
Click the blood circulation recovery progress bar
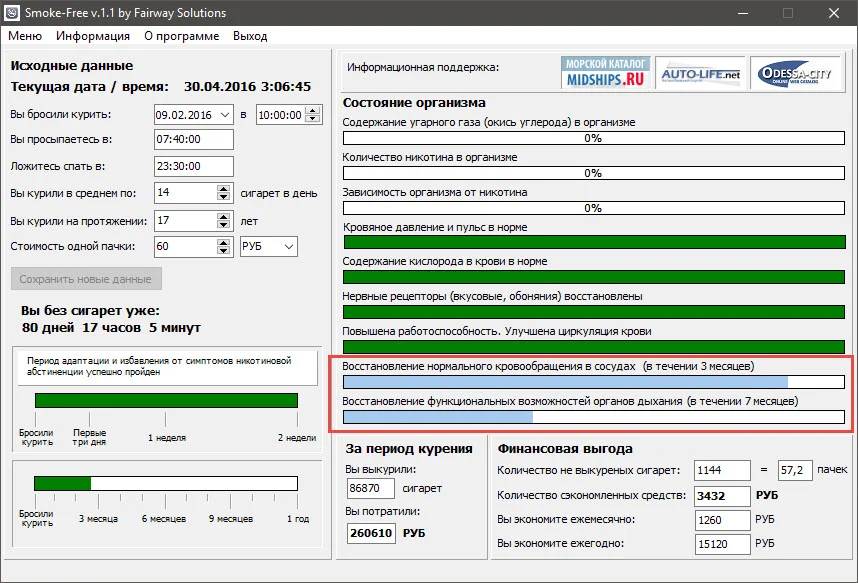pyautogui.click(x=593, y=382)
